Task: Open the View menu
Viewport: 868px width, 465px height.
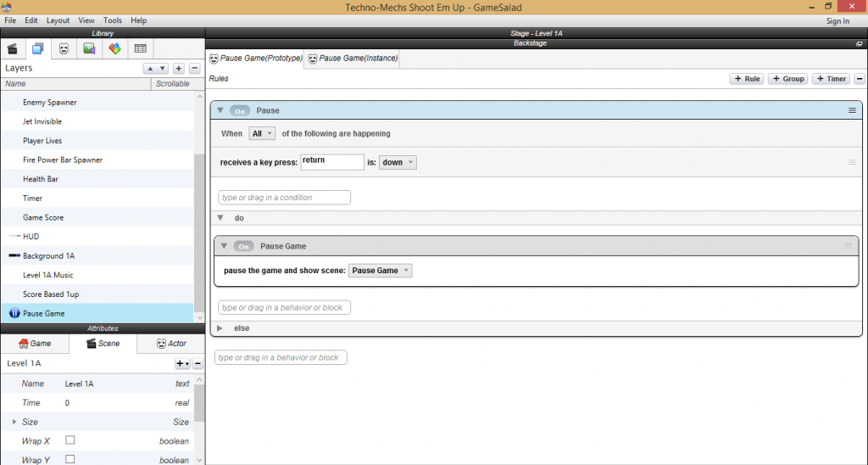Action: click(x=86, y=20)
